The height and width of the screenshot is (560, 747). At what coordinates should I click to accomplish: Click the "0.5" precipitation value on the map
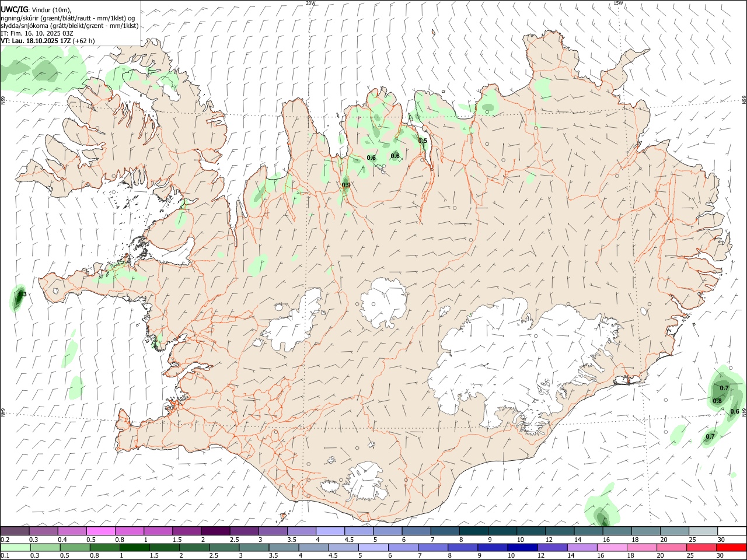[x=423, y=141]
